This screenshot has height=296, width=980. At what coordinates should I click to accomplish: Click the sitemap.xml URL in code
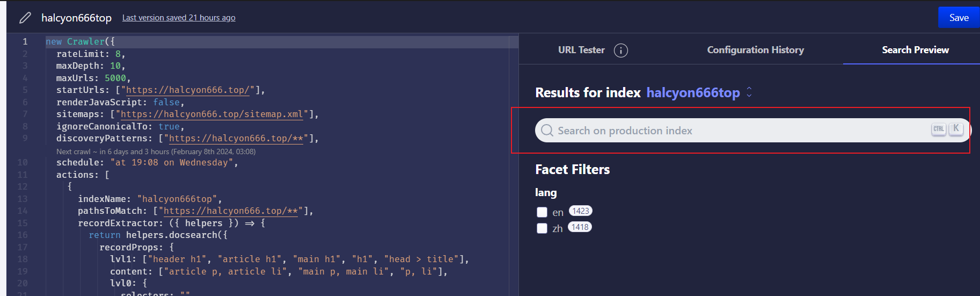[211, 114]
